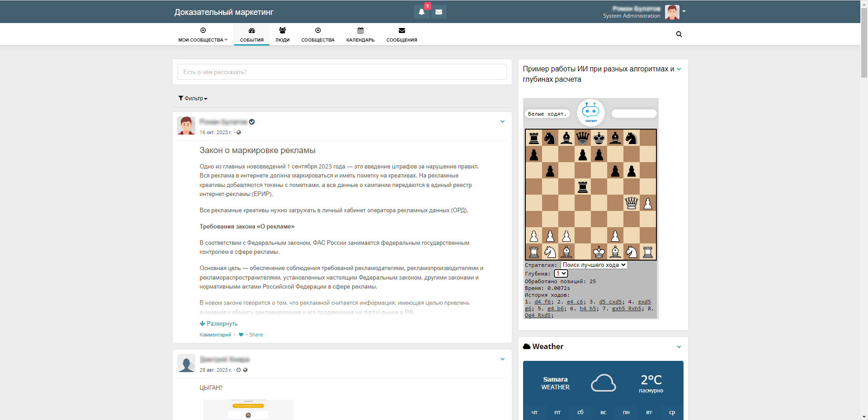Screen dimensions: 868x420
Task: Click the black rook in the board center
Action: 583,187
